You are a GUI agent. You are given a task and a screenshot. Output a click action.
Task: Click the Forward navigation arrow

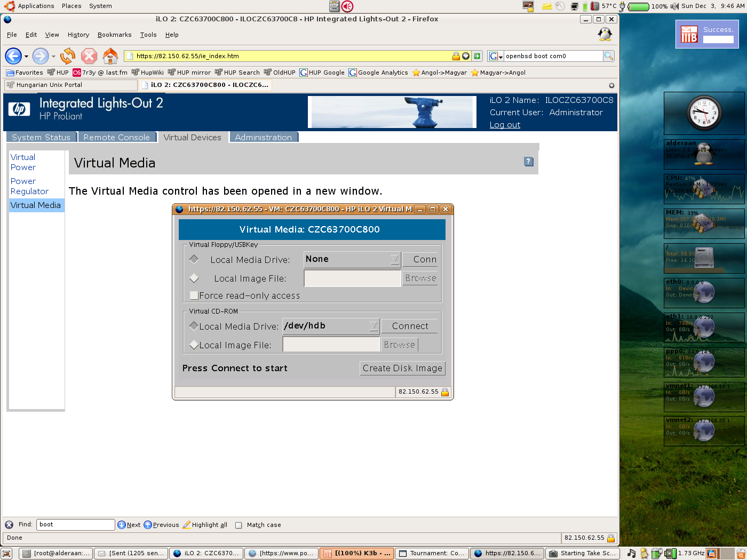[41, 56]
